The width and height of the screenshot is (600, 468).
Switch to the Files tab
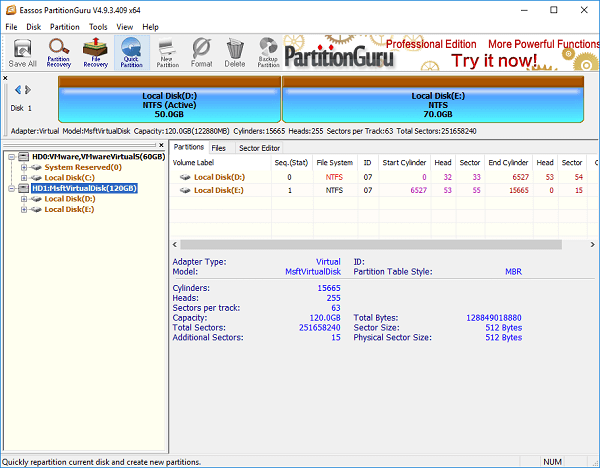pos(218,148)
